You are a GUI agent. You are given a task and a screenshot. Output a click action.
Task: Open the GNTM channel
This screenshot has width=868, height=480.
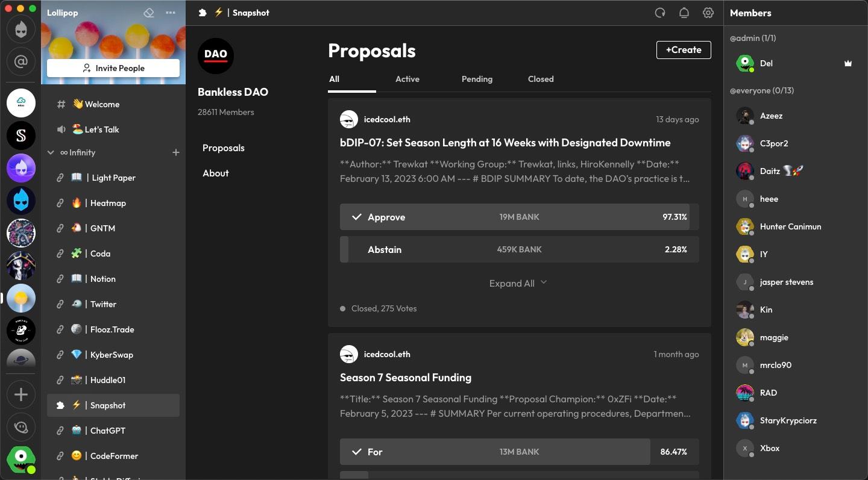click(113, 228)
